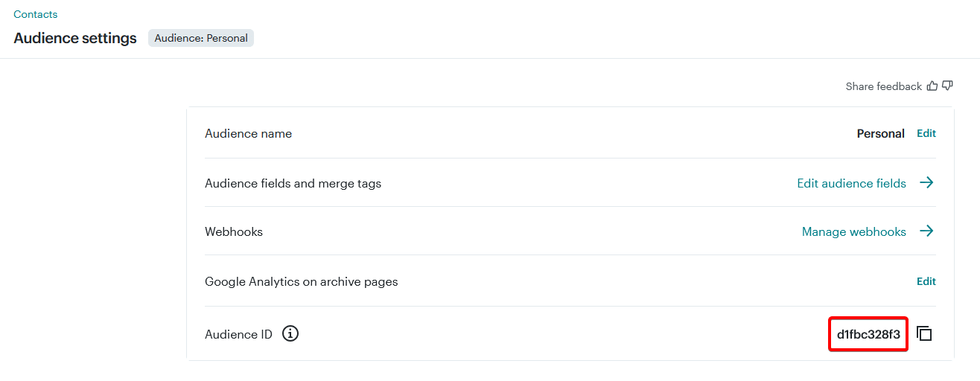Open Manage webhooks link
The height and width of the screenshot is (381, 980).
tap(853, 232)
